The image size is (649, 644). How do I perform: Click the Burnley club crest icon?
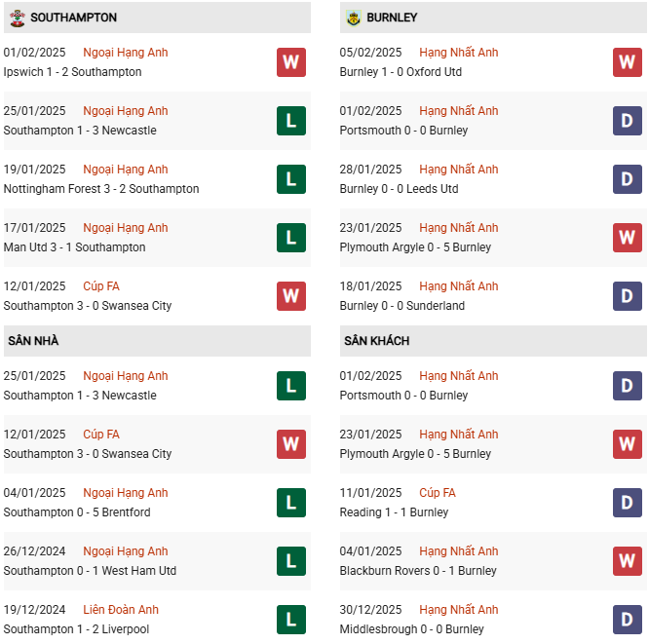tap(353, 18)
